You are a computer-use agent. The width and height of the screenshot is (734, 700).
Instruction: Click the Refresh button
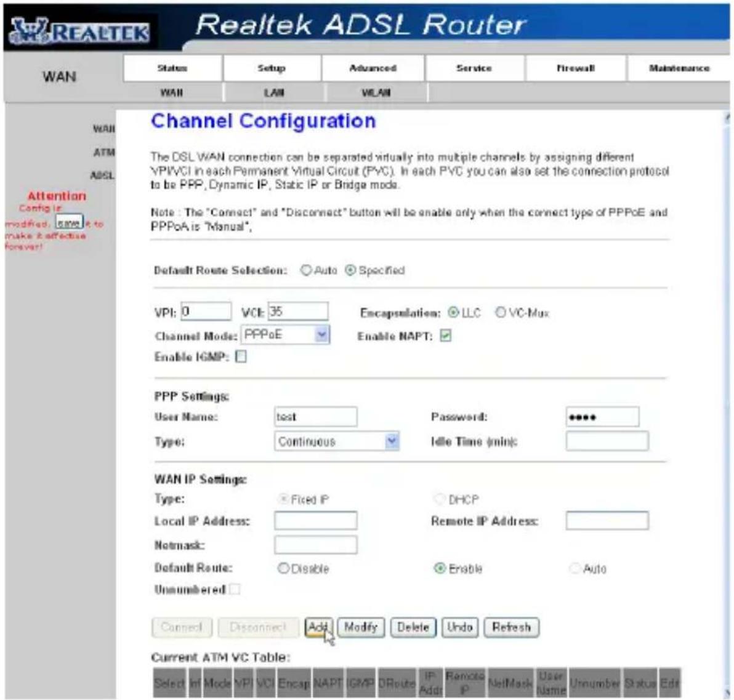[512, 627]
